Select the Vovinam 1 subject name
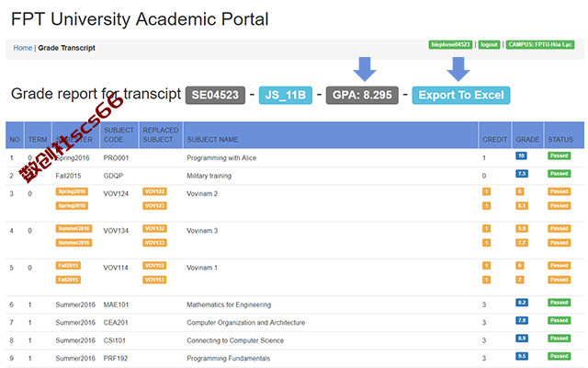 pyautogui.click(x=202, y=268)
